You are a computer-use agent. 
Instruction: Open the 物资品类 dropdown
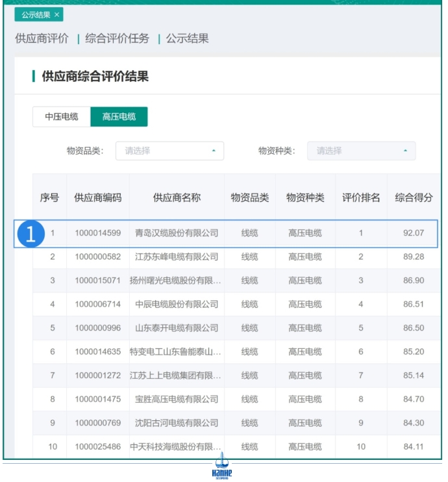click(x=169, y=151)
